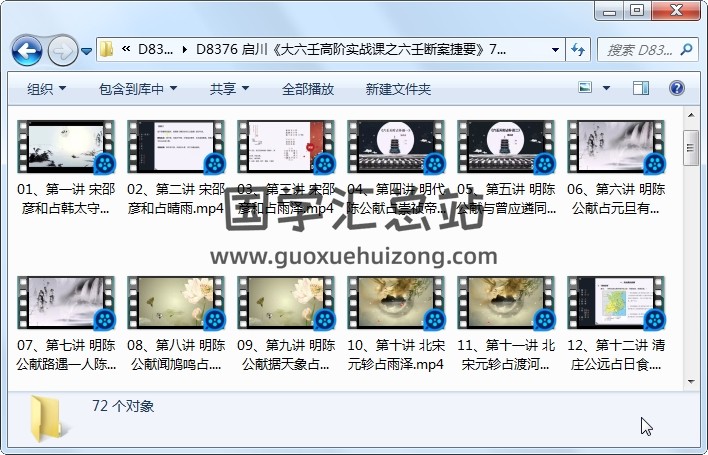Click 全部播放 button
The height and width of the screenshot is (455, 708).
[307, 89]
